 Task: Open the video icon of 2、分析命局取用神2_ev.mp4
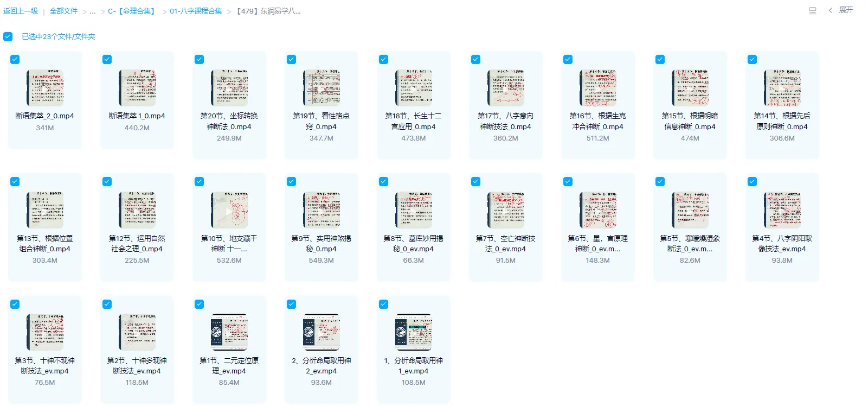(322, 332)
